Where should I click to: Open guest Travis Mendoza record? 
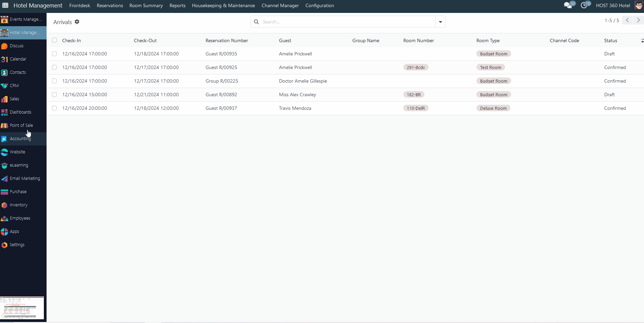point(295,108)
